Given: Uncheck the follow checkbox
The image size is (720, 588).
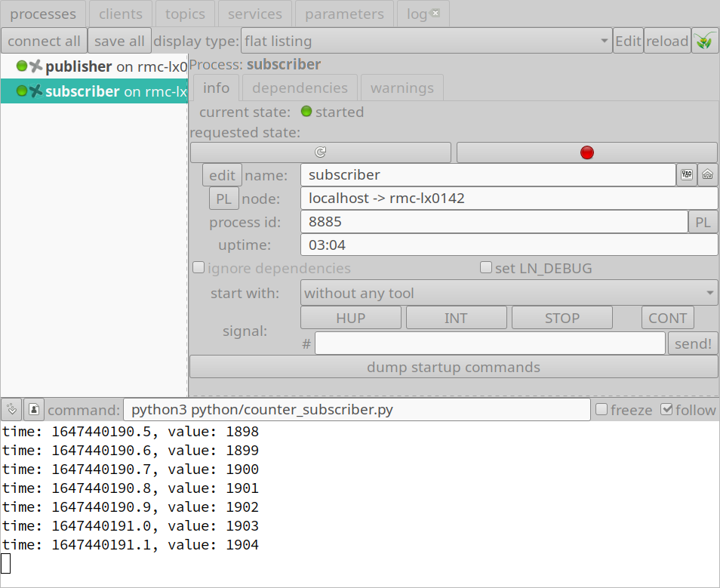Looking at the screenshot, I should (666, 409).
